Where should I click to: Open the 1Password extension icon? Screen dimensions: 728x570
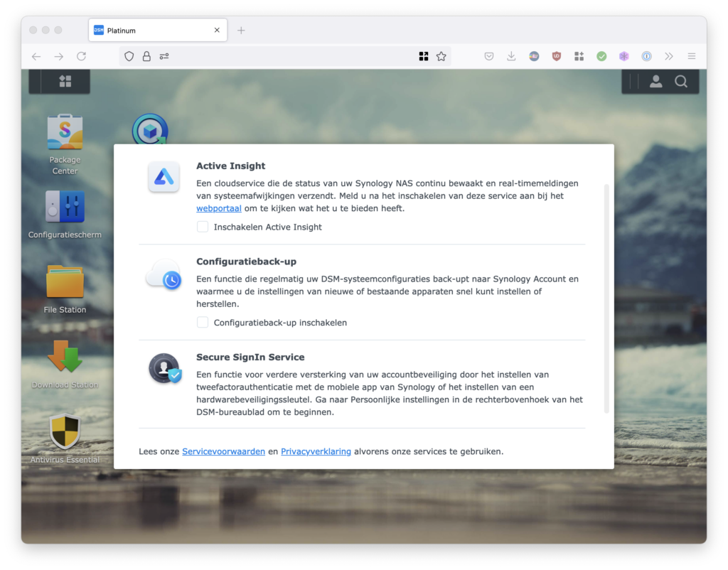(x=646, y=57)
